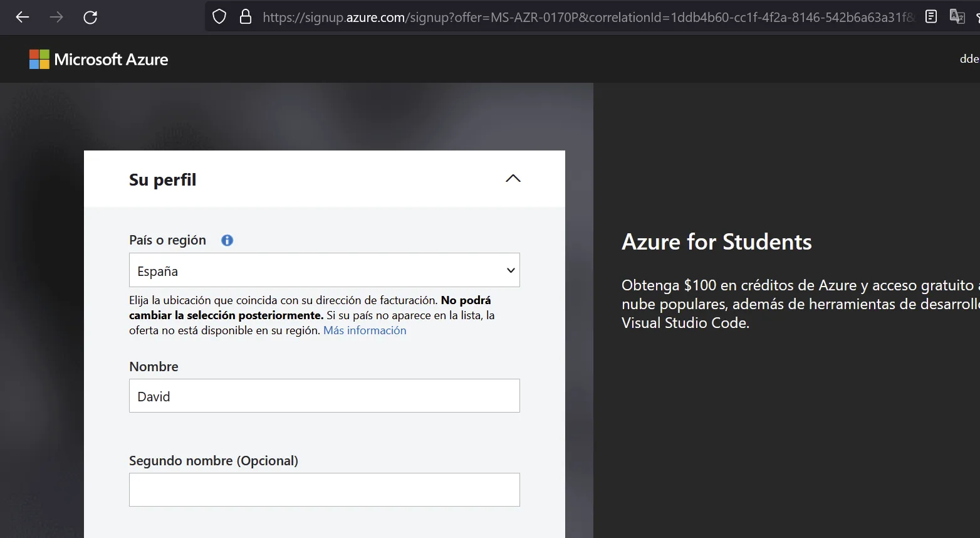Collapse the Su perfil section

point(513,179)
